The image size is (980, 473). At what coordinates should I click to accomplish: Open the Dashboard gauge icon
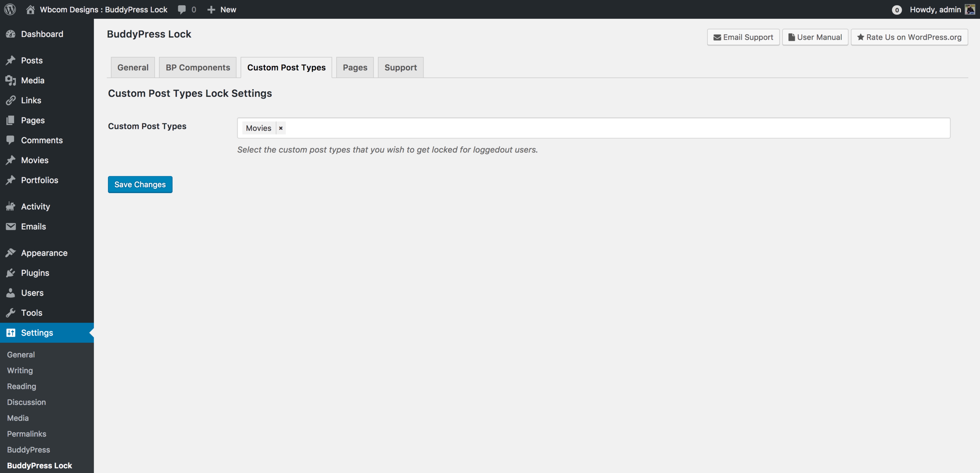11,34
